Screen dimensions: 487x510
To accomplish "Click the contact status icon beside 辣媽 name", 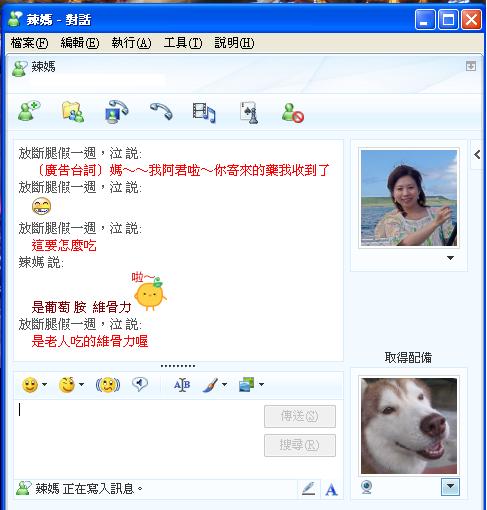I will [20, 68].
